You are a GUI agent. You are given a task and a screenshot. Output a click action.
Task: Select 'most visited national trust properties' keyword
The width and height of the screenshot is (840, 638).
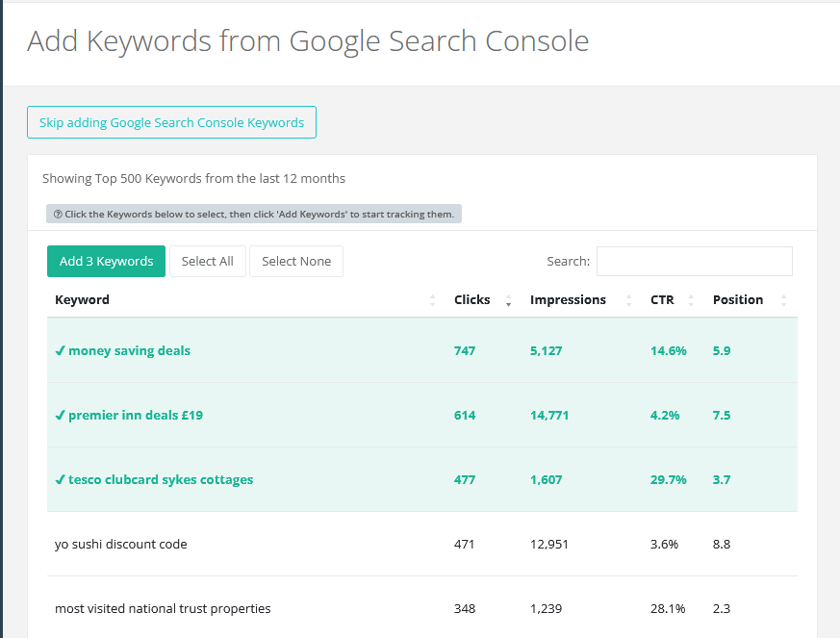(x=422, y=608)
